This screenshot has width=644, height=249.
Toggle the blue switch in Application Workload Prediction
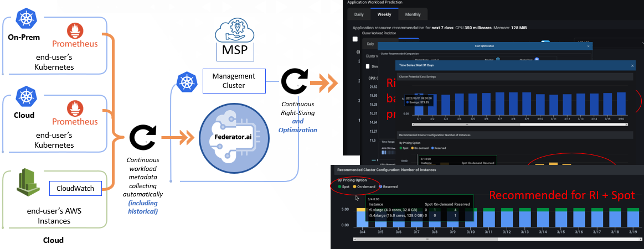point(545,41)
